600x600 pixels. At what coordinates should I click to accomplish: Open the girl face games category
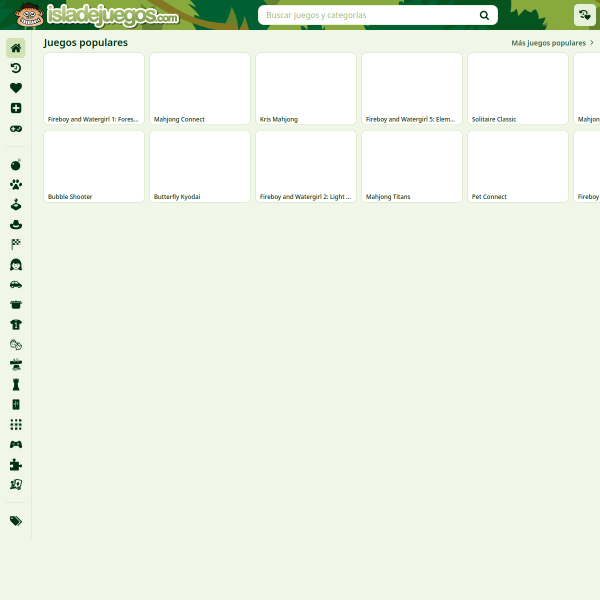pos(16,265)
